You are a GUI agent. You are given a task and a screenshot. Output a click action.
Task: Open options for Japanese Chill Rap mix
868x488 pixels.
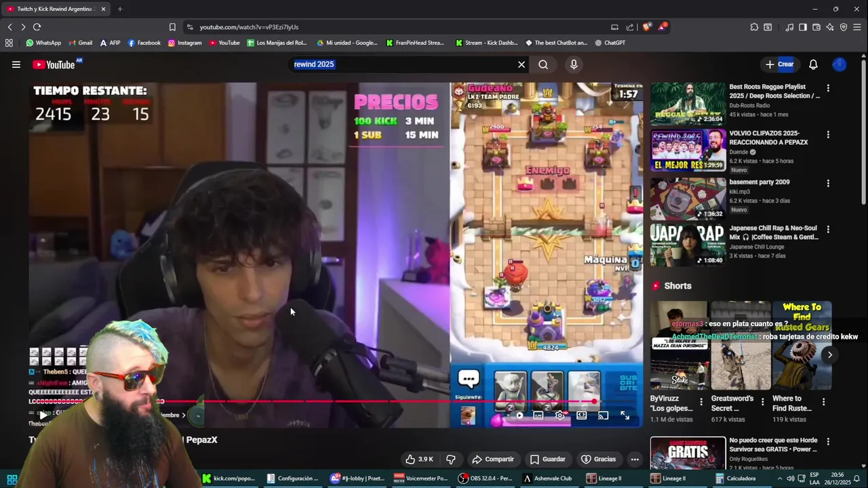pos(828,230)
